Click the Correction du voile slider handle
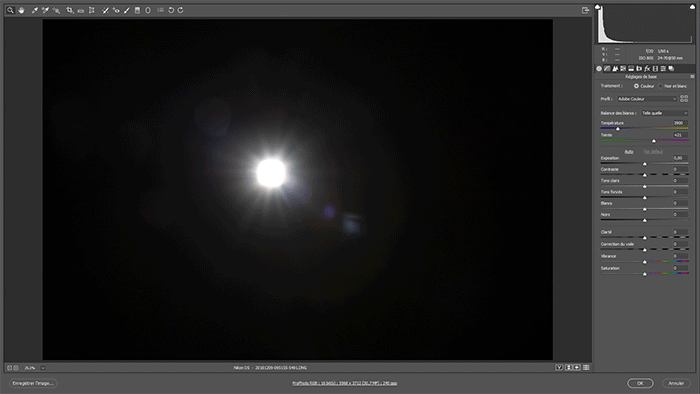This screenshot has height=394, width=700. (645, 250)
